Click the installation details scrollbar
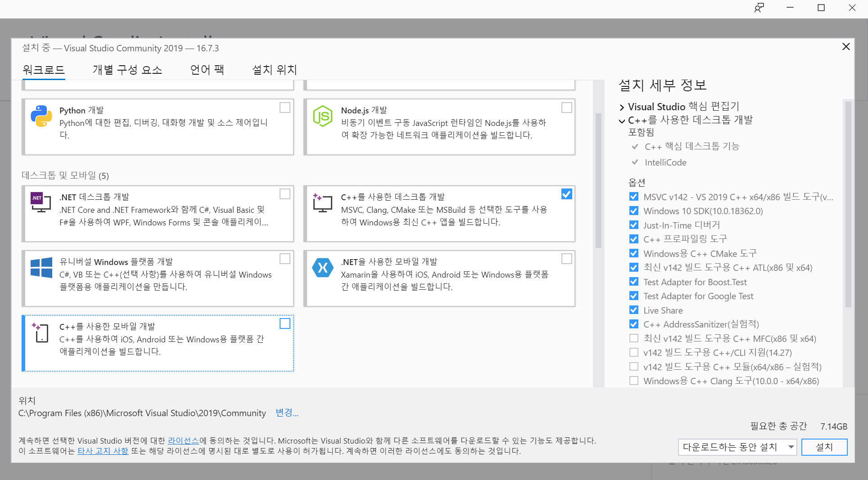 point(848,205)
